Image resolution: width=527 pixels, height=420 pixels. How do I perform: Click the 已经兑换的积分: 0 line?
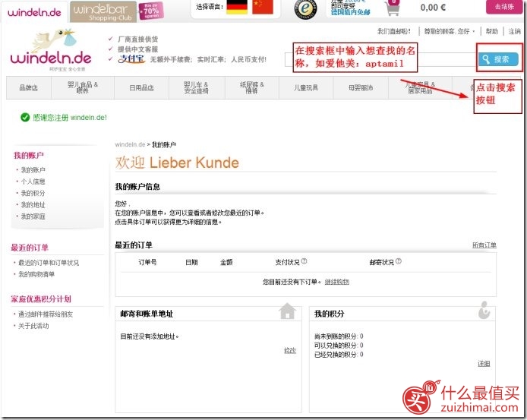[x=339, y=355]
